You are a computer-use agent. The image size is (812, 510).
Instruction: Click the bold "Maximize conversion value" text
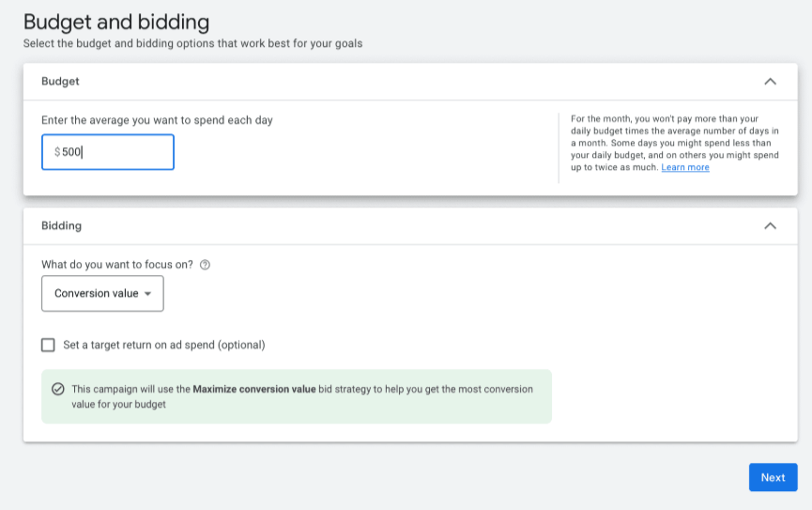pyautogui.click(x=254, y=389)
